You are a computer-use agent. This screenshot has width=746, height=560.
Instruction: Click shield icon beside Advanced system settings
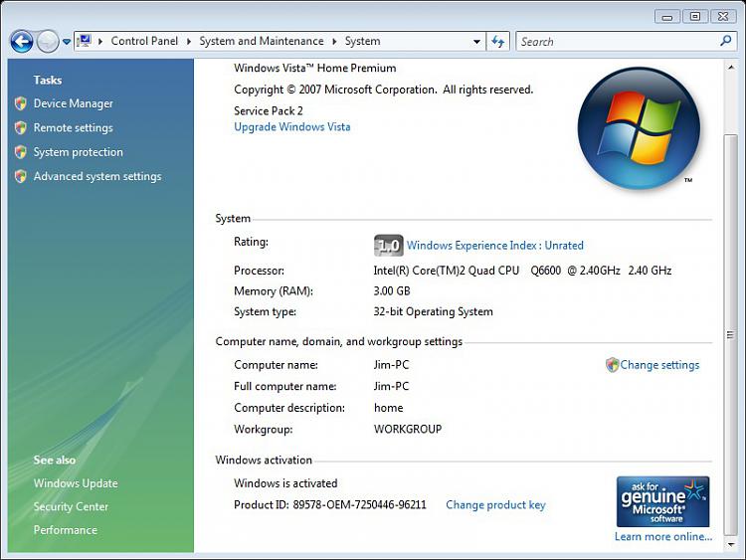(21, 176)
